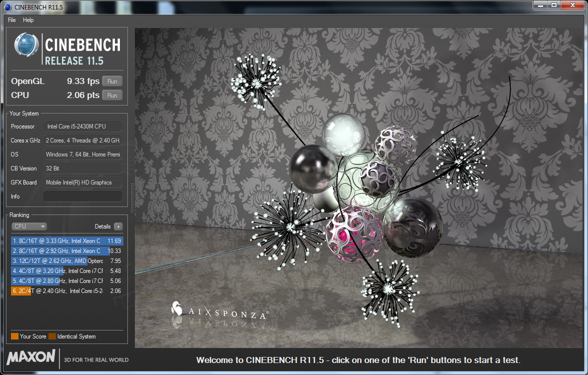Expand the ranking Details arrow
Image resolution: width=588 pixels, height=375 pixels.
[x=118, y=226]
